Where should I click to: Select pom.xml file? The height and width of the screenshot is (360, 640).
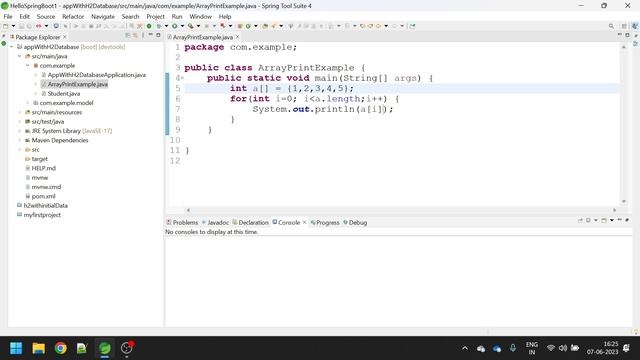43,196
